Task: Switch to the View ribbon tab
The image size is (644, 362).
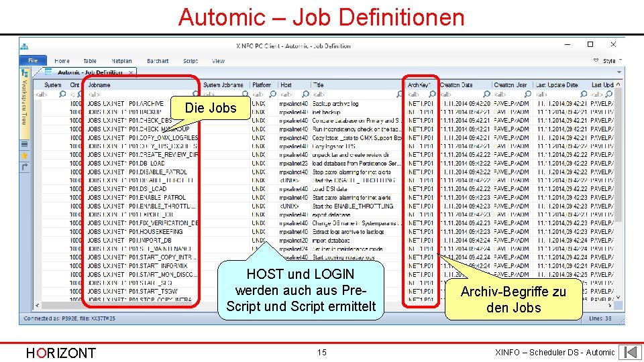Action: coord(218,61)
